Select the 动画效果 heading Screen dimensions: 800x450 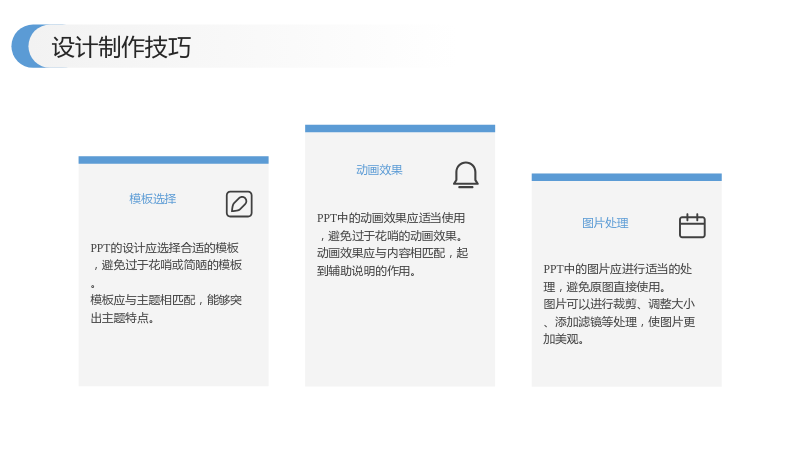click(x=379, y=170)
